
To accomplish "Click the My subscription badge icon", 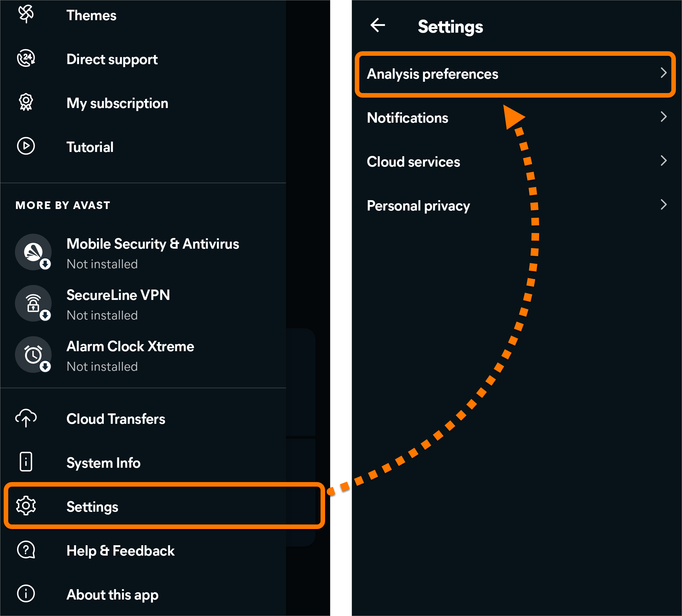I will pyautogui.click(x=26, y=102).
